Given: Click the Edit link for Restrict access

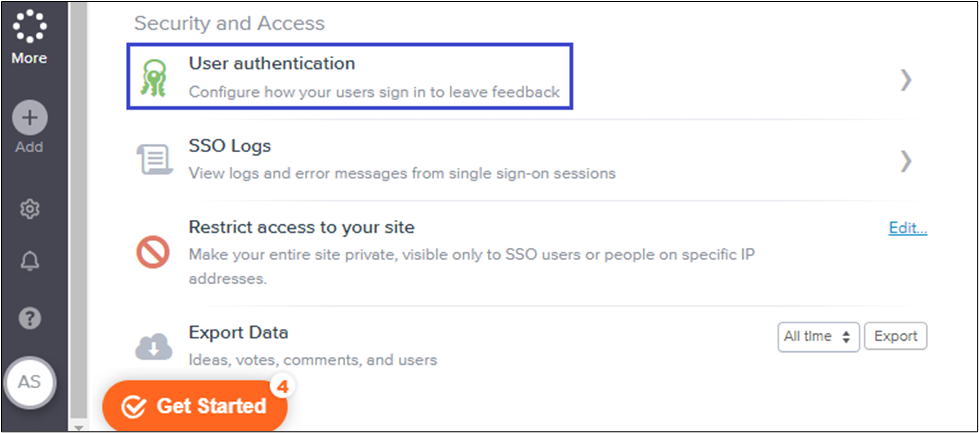Looking at the screenshot, I should (907, 228).
